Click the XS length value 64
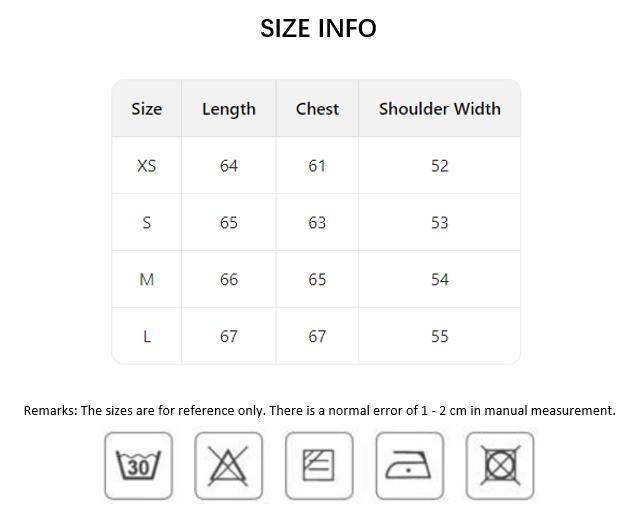The height and width of the screenshot is (517, 635). click(x=229, y=166)
